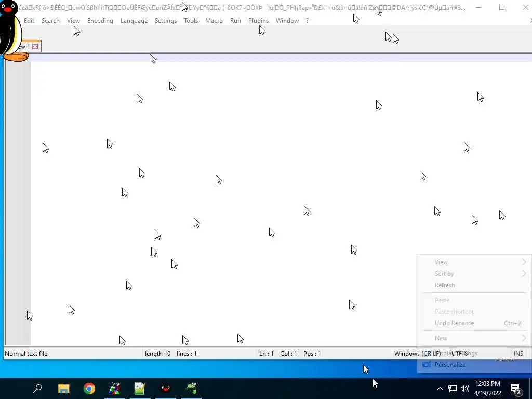Screen dimensions: 532x399
Task: Show hidden system tray icons
Action: (440, 389)
